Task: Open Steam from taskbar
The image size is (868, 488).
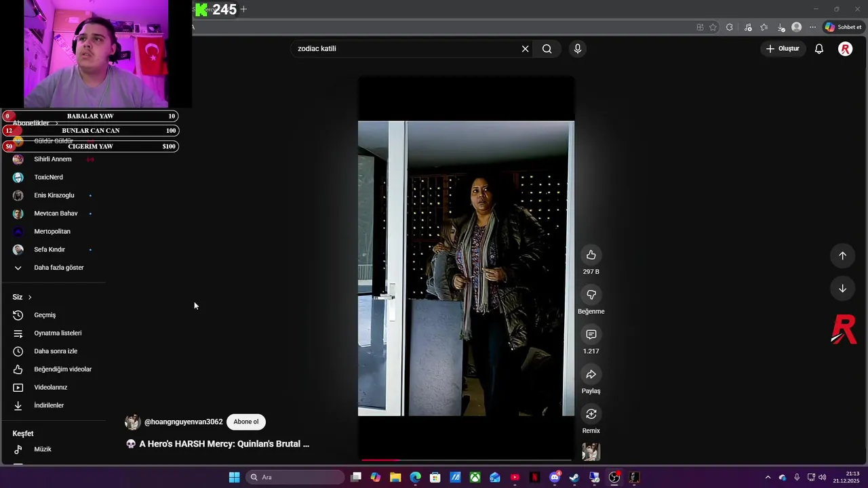Action: tap(574, 477)
